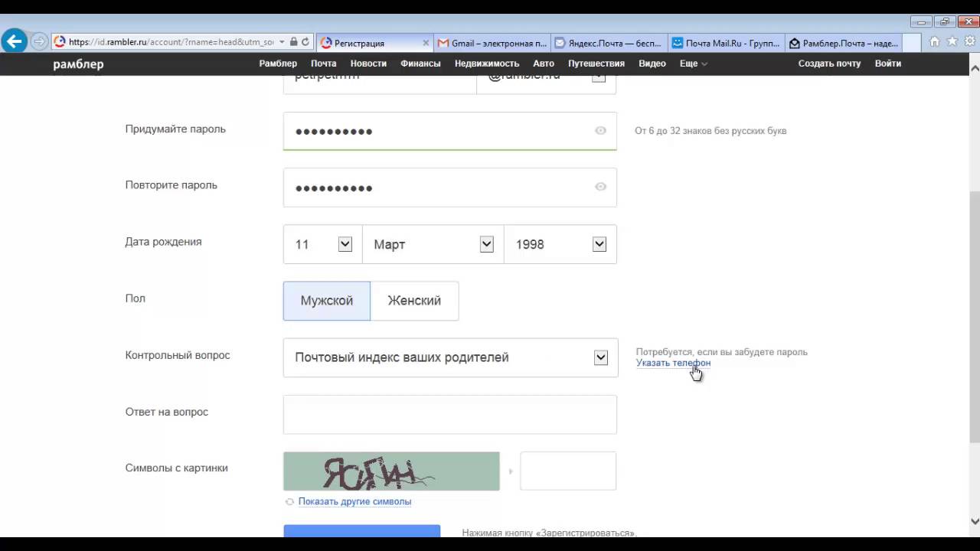Open Новости in top navigation

coord(368,64)
